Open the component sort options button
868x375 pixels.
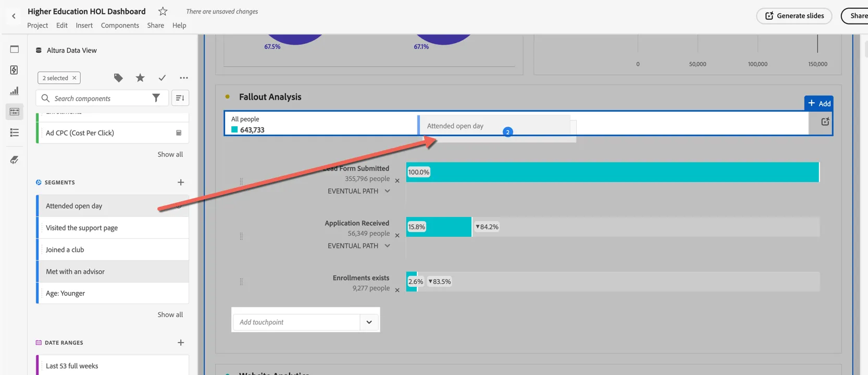(180, 98)
